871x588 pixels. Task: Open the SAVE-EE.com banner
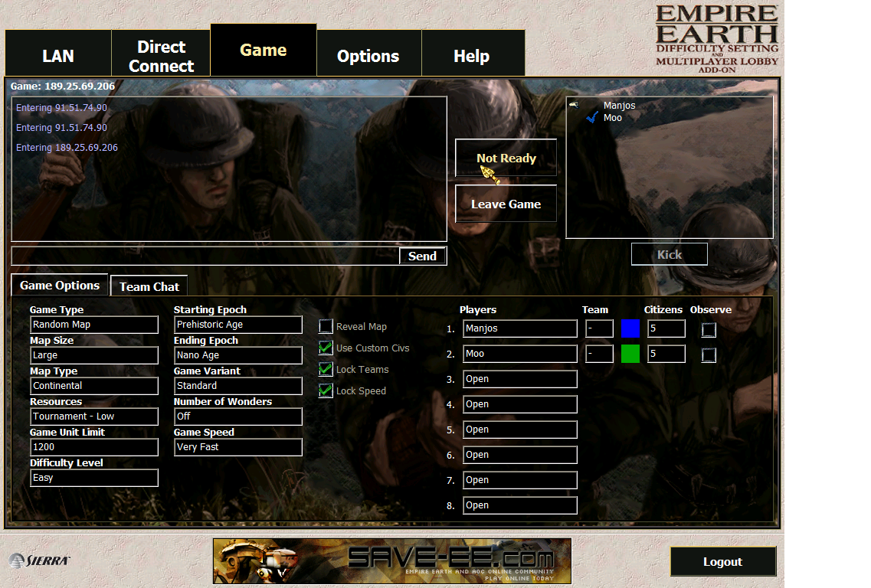[x=391, y=561]
